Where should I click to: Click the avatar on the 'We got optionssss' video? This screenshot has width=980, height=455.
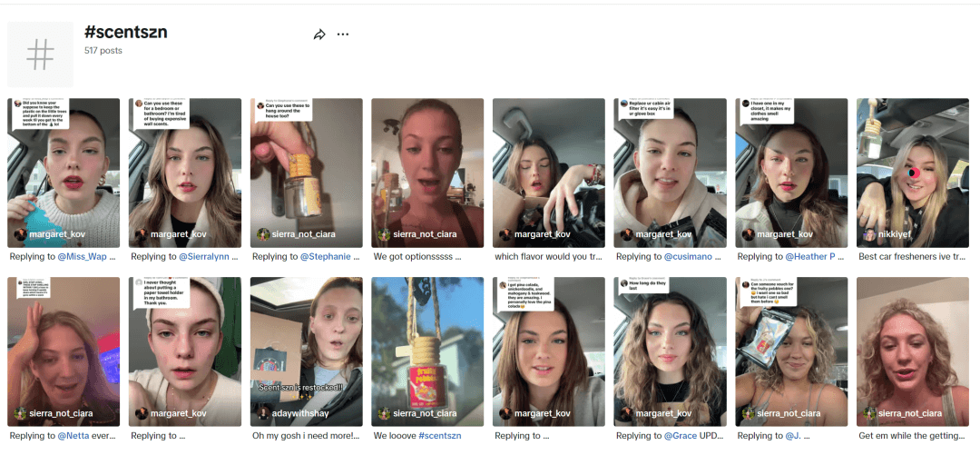coord(384,234)
